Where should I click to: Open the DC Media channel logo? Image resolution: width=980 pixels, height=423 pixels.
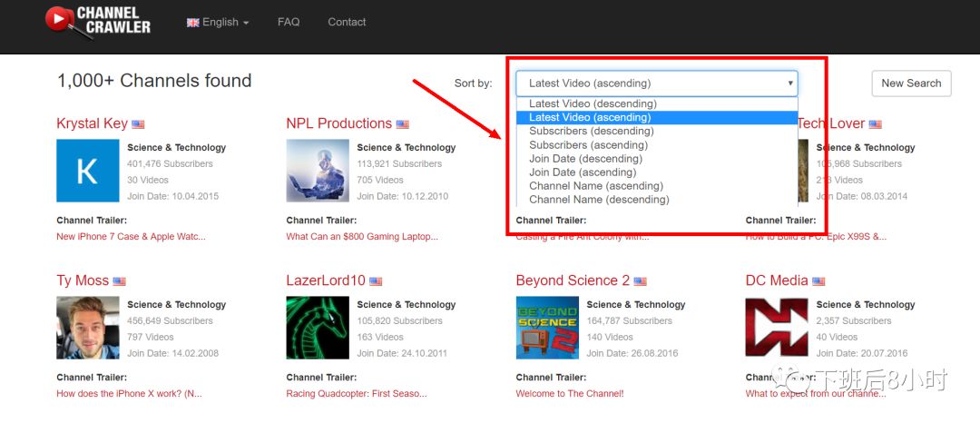(x=777, y=328)
